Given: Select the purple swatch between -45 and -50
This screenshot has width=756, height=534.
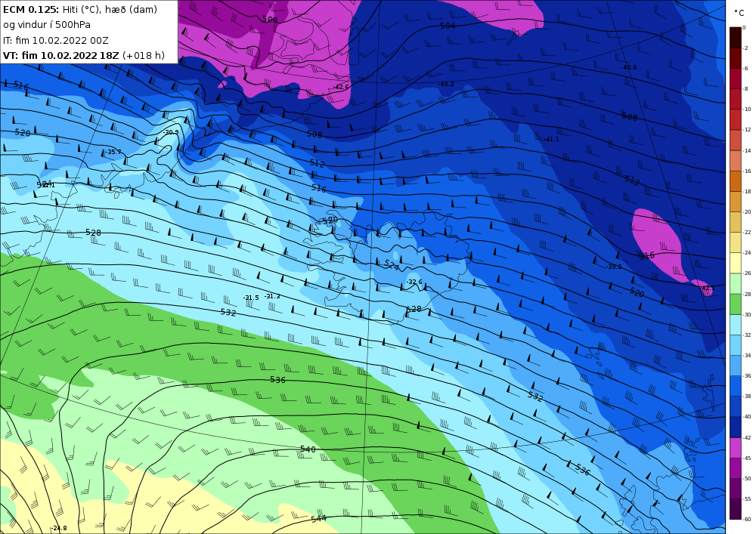Looking at the screenshot, I should (x=736, y=468).
